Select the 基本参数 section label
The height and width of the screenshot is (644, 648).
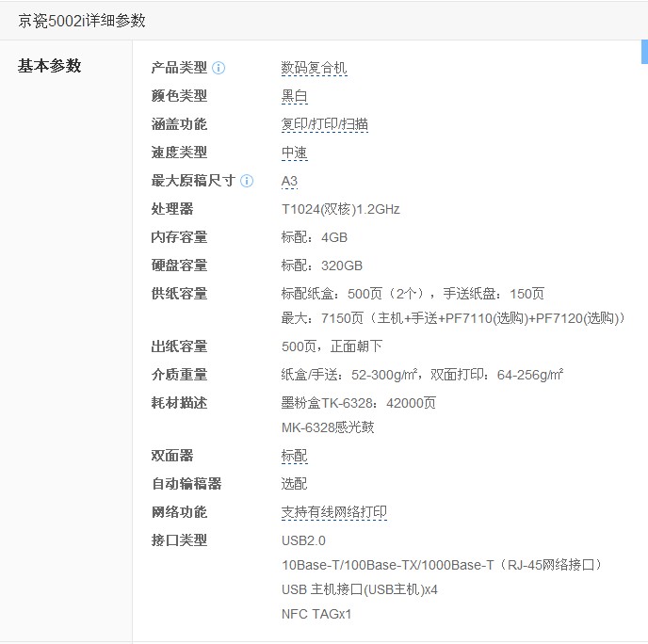(50, 66)
